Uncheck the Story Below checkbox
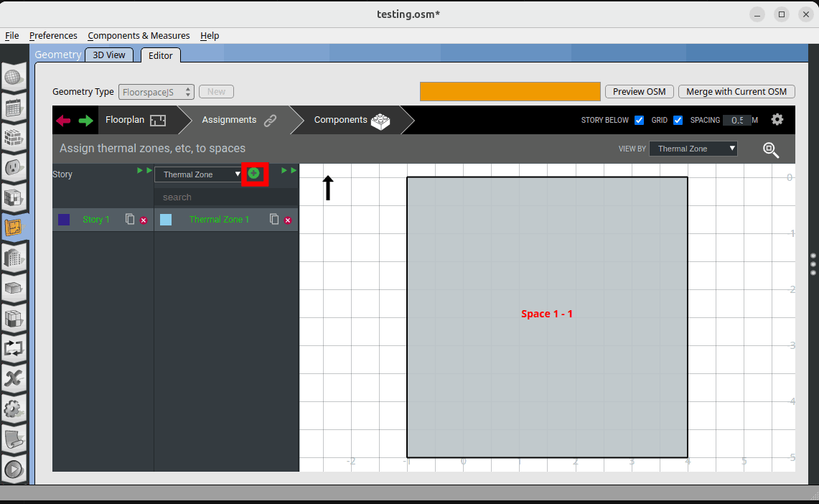 639,121
